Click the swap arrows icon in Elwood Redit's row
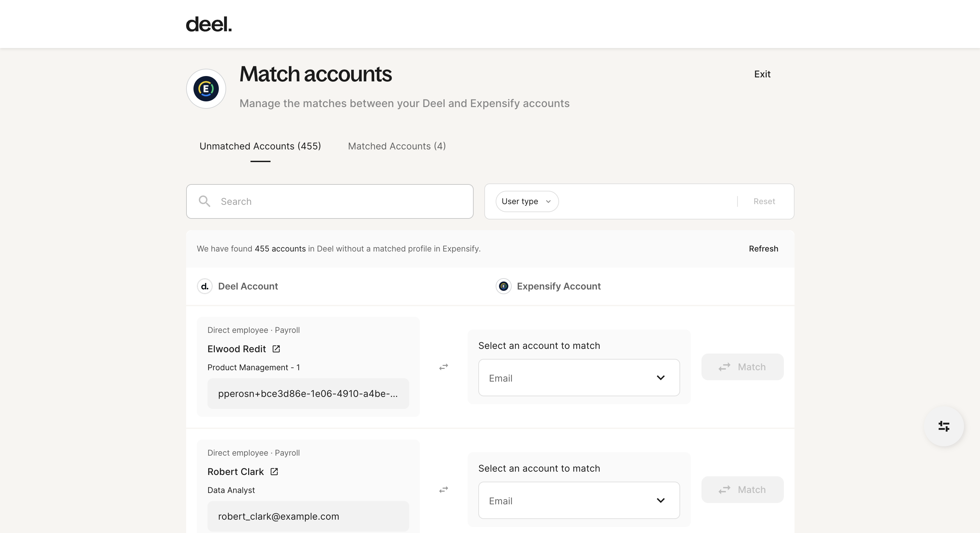The image size is (980, 533). (x=443, y=367)
